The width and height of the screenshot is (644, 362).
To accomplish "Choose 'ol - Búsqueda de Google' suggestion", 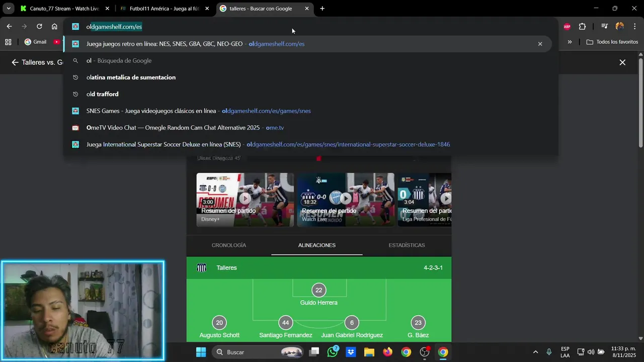I will (x=308, y=61).
